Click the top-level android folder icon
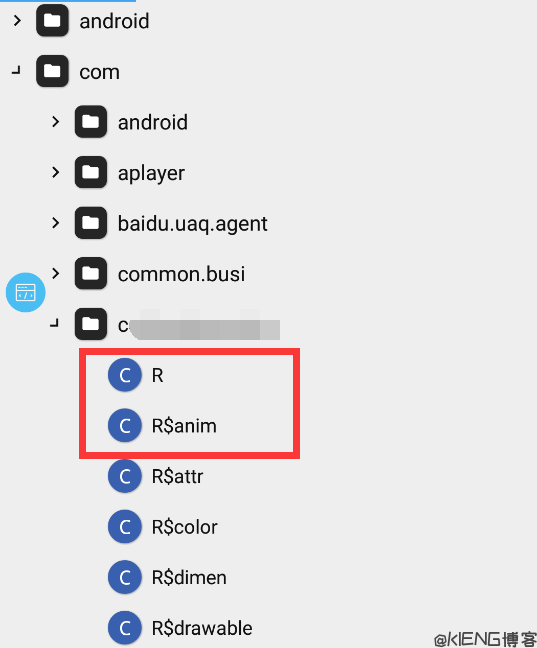 click(x=52, y=21)
